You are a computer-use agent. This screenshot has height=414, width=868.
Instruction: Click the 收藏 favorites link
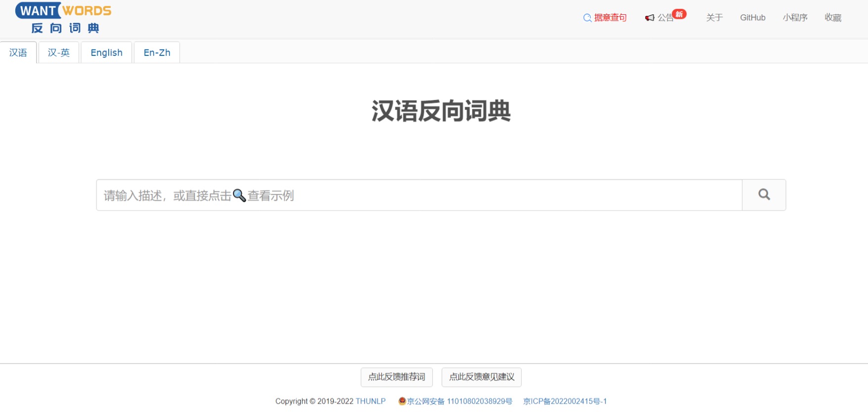click(x=833, y=18)
